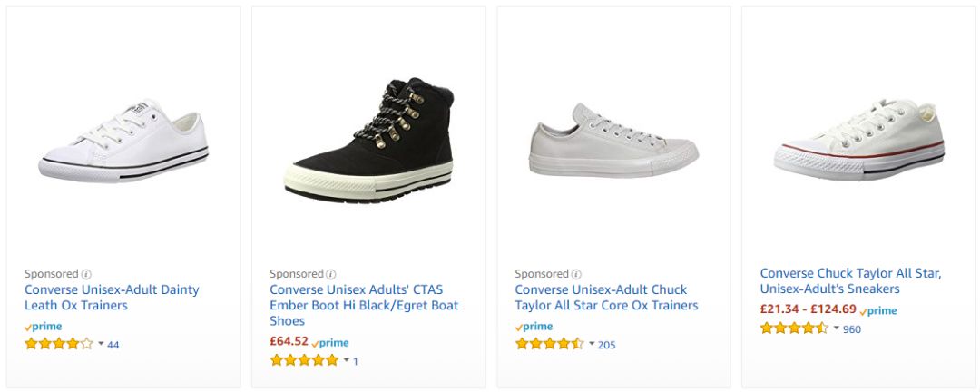
Task: Click the four-star rating of Dainty Leath Trainers
Action: (x=59, y=344)
